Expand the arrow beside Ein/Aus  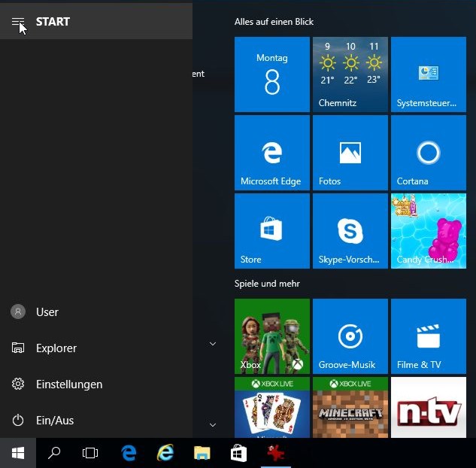(213, 425)
